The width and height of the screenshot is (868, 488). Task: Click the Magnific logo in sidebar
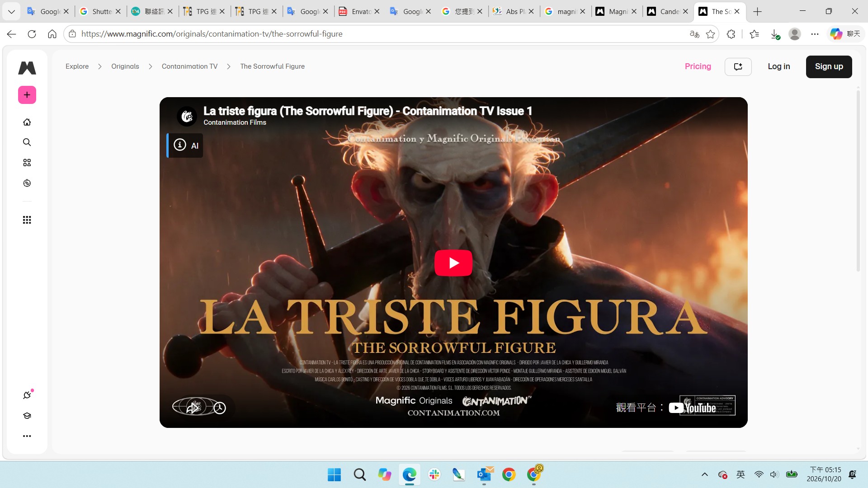(27, 68)
